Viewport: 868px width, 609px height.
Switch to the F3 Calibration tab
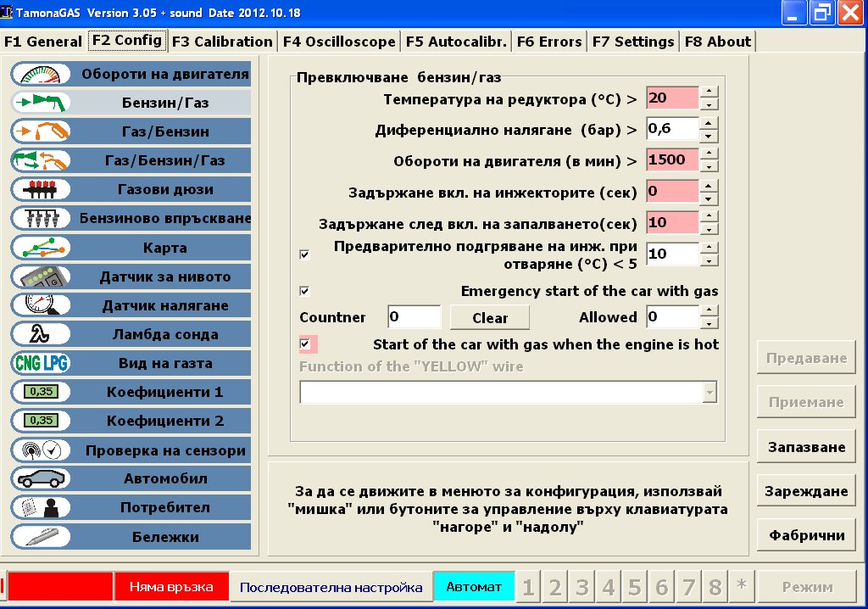click(222, 41)
